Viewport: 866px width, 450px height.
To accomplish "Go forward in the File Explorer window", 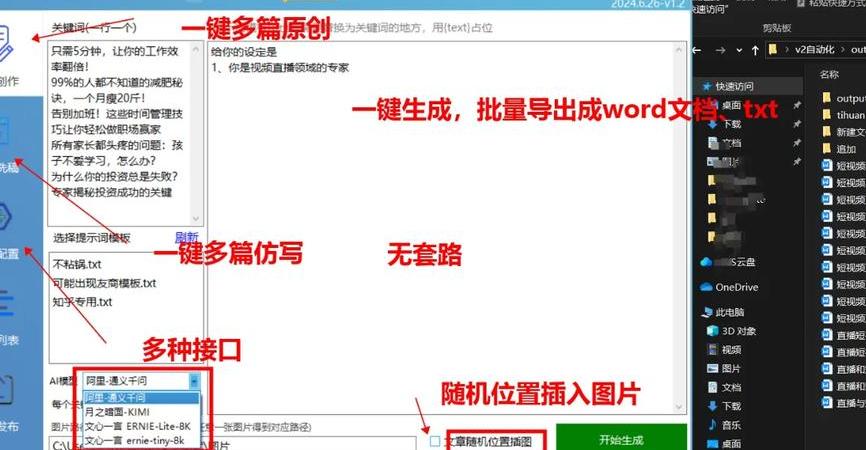I will (720, 50).
